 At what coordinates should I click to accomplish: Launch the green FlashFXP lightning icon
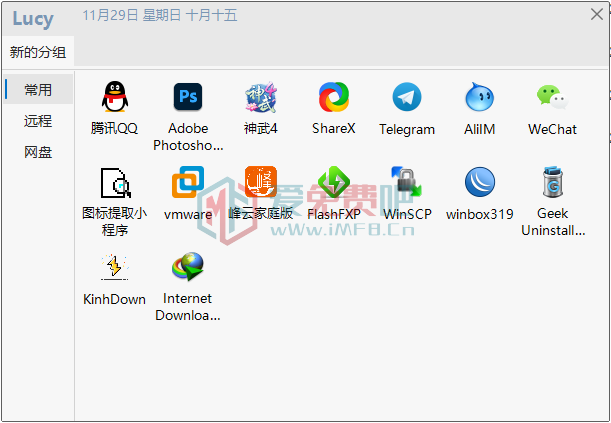click(x=334, y=182)
